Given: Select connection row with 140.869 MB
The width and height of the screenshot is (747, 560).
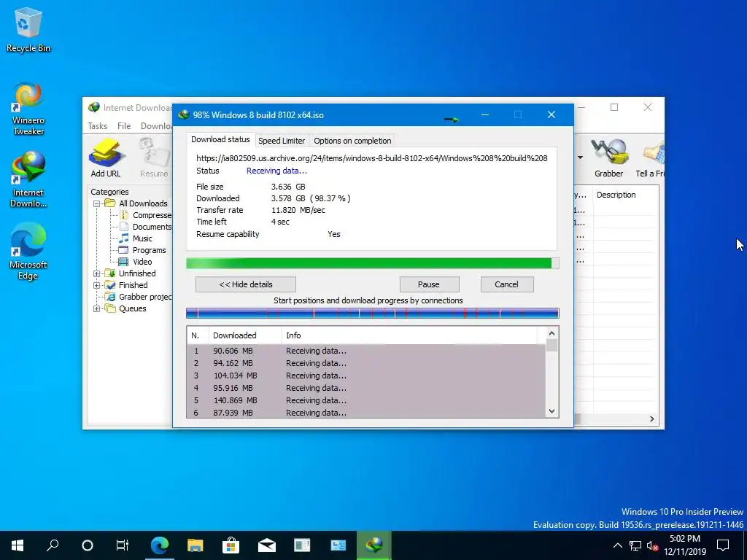Looking at the screenshot, I should [366, 400].
